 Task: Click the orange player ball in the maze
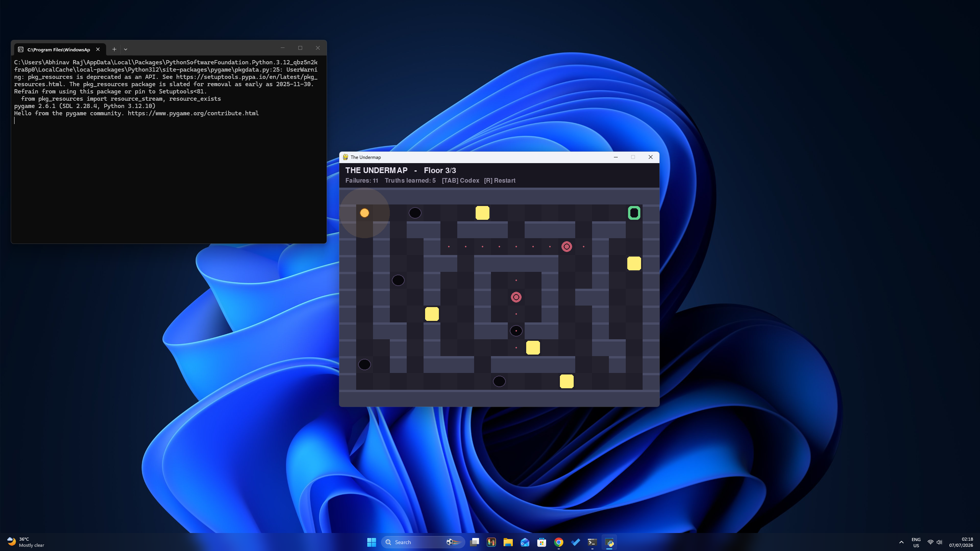pyautogui.click(x=364, y=213)
